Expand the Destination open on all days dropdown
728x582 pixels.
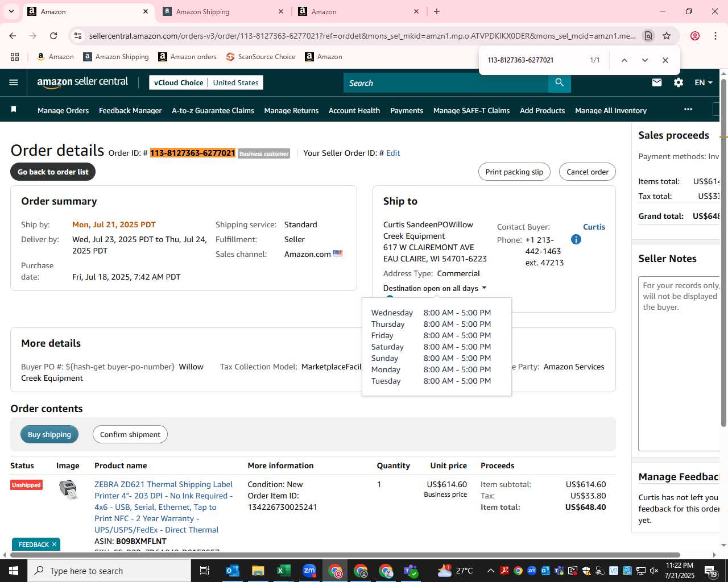435,288
